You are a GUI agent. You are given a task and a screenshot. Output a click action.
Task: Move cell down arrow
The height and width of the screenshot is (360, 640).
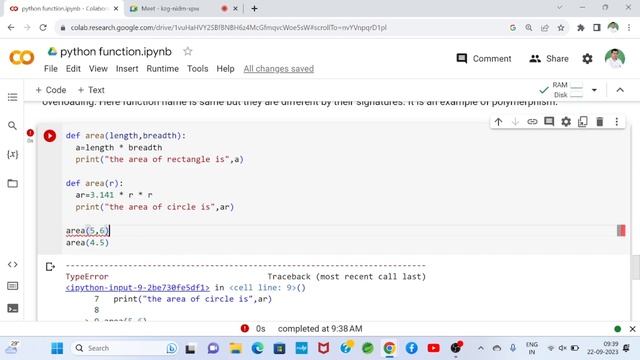pos(515,122)
